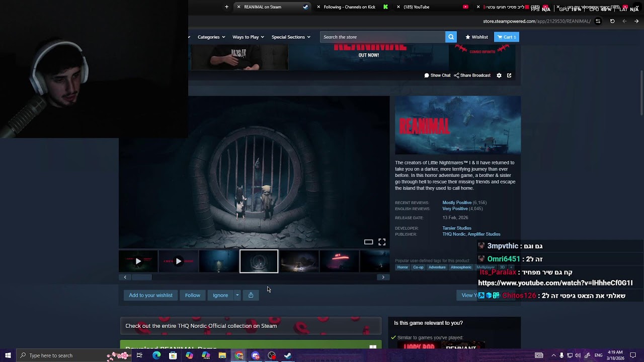This screenshot has width=644, height=362.
Task: Open publisher Amplifier Studios page
Action: tap(484, 234)
